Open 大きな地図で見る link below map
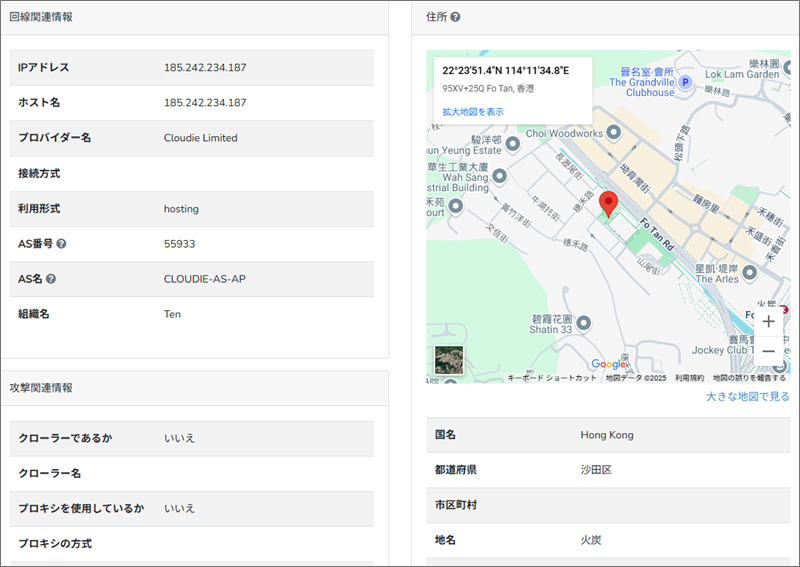The height and width of the screenshot is (567, 800). [747, 397]
